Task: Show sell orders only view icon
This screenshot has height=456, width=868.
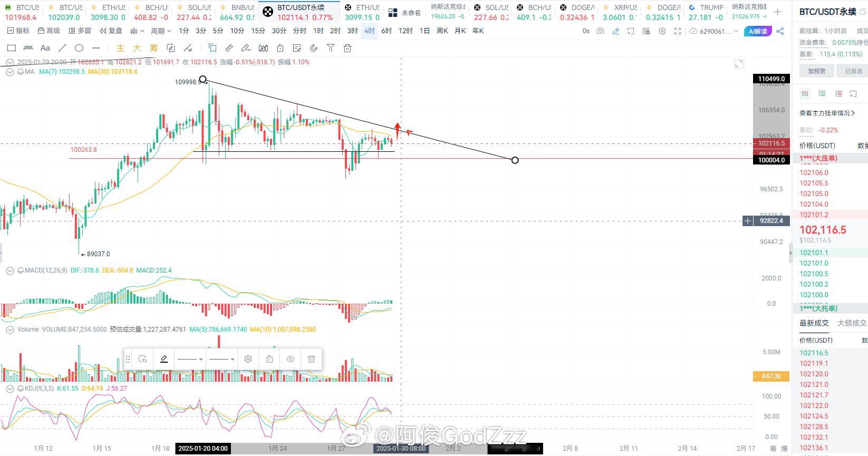Action: [x=838, y=93]
